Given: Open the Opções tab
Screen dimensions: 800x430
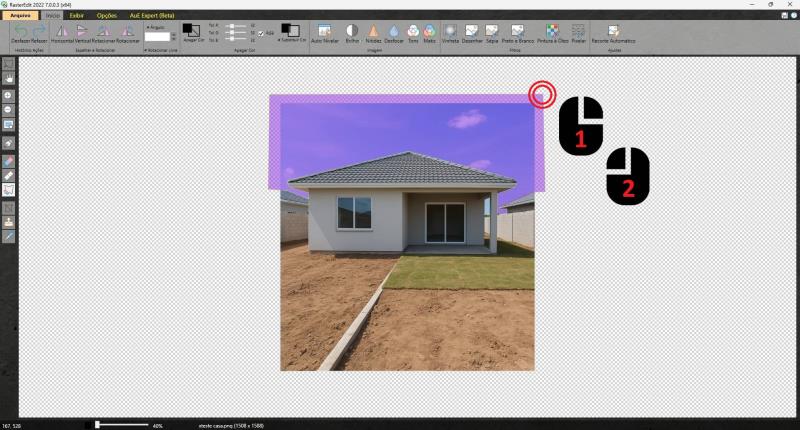Looking at the screenshot, I should [x=106, y=16].
